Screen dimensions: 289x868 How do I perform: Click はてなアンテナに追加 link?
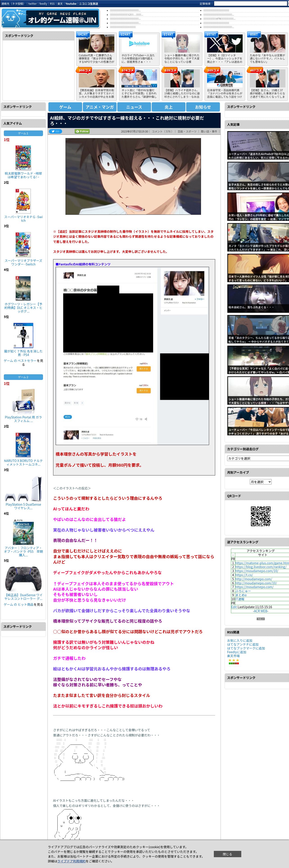click(243, 644)
